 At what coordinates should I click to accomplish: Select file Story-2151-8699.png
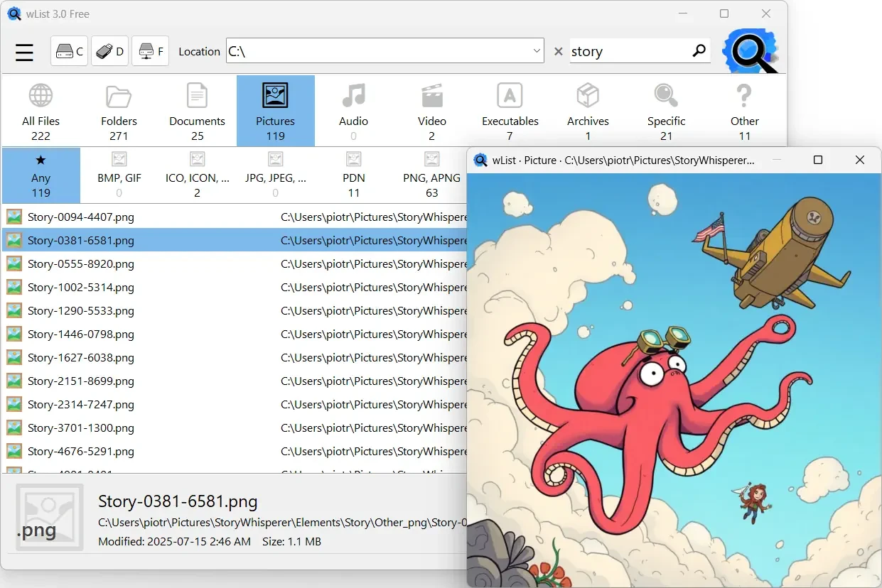coord(235,381)
